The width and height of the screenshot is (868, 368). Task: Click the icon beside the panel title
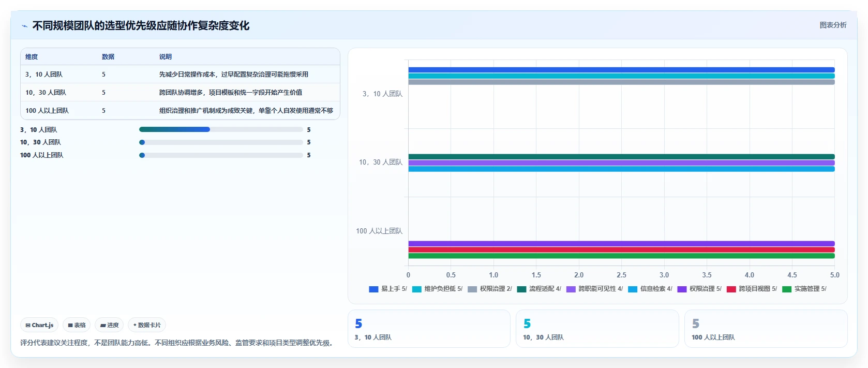pyautogui.click(x=24, y=26)
